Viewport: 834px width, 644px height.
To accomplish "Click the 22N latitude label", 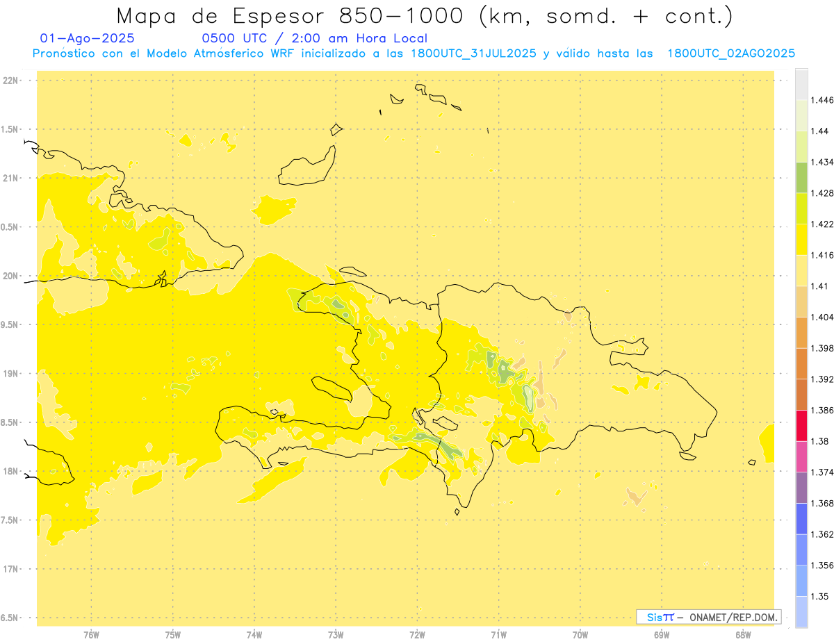I will 10,81.
